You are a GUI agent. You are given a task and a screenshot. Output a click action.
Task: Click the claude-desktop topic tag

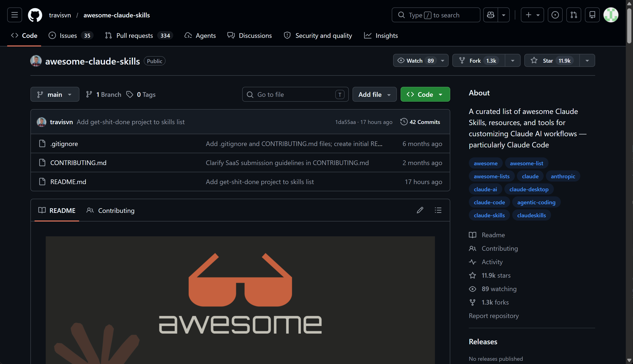tap(529, 189)
